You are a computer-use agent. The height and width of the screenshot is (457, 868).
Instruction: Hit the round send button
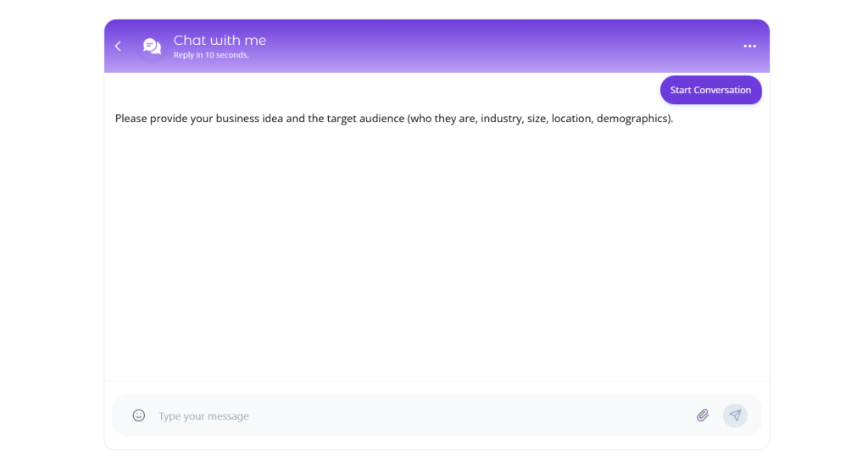(735, 415)
